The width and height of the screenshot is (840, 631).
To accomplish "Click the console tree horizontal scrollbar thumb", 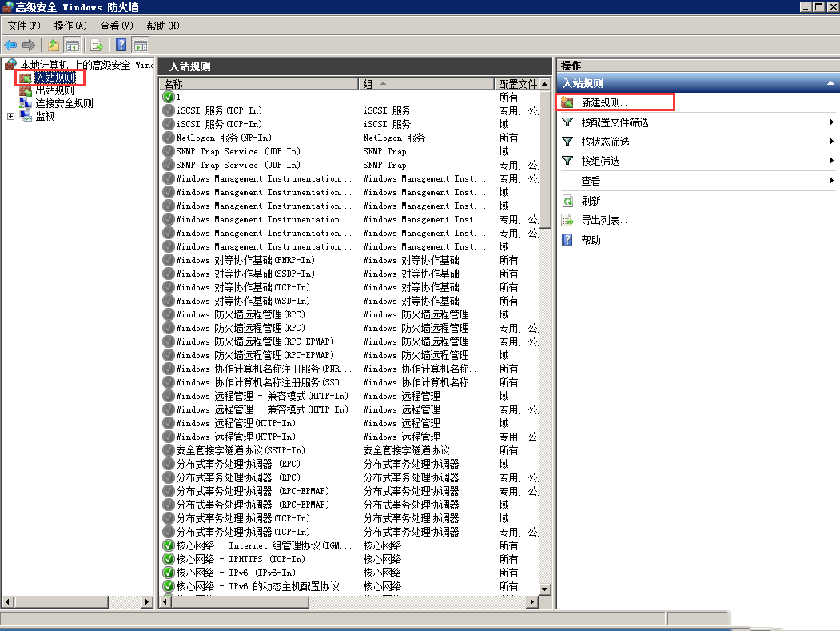I will pos(61,602).
